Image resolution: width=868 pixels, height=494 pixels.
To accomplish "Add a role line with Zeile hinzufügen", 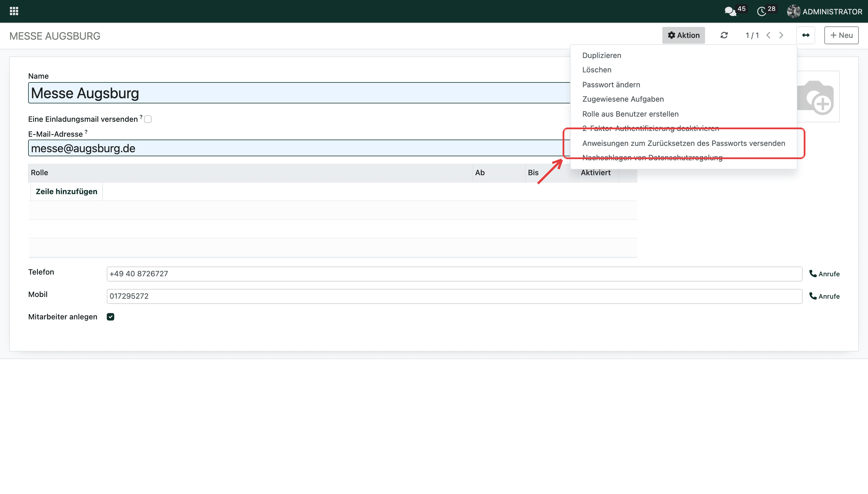I will point(67,191).
